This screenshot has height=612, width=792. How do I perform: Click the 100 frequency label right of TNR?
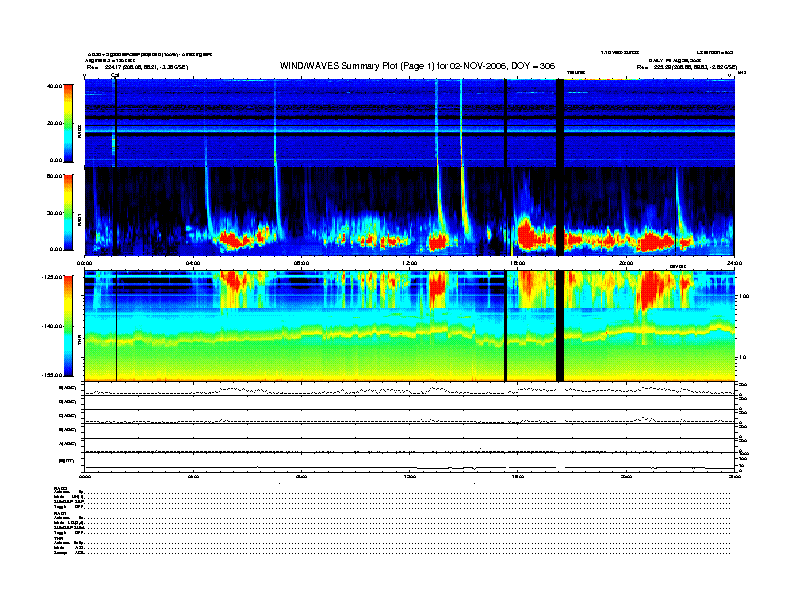(x=744, y=296)
